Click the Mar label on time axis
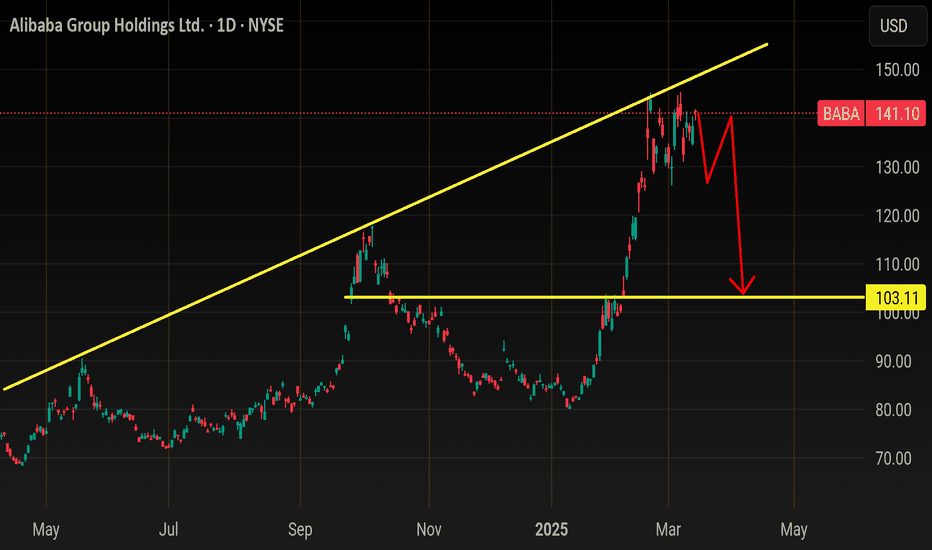The width and height of the screenshot is (932, 550). 668,529
